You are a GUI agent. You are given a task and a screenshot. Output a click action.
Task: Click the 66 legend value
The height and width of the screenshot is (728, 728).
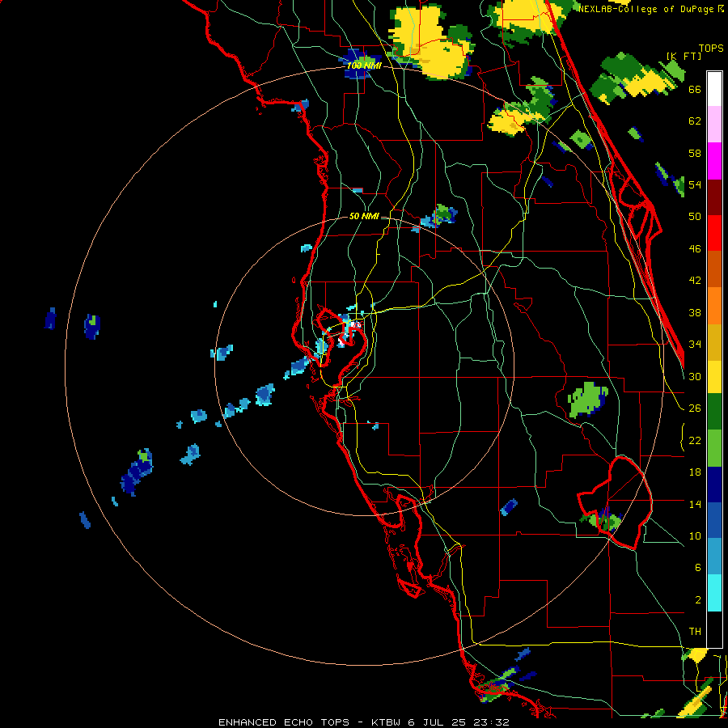coord(695,89)
